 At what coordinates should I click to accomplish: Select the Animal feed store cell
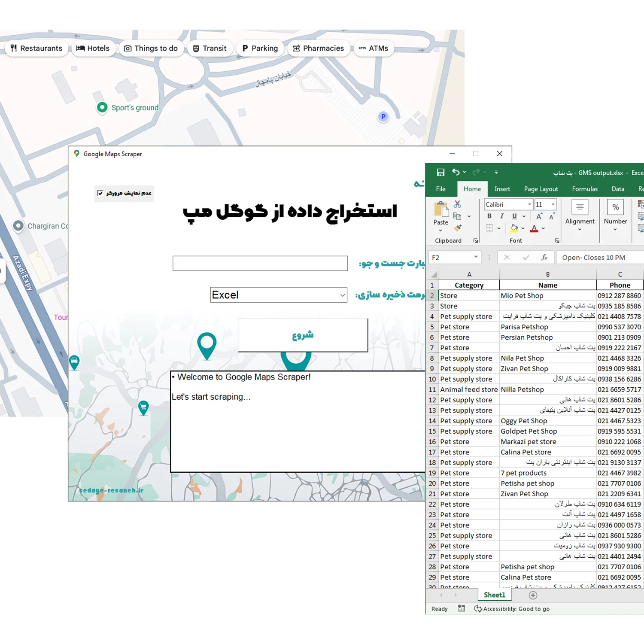coord(469,390)
